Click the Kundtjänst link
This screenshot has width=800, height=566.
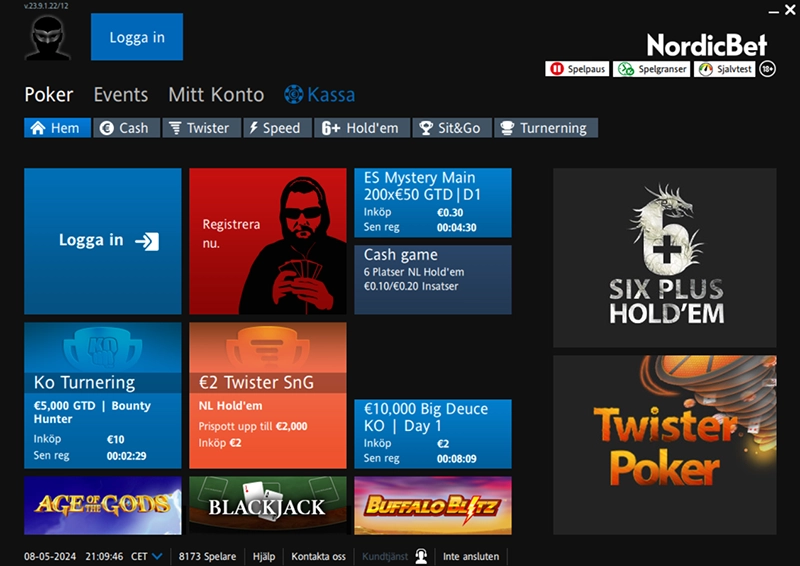pyautogui.click(x=385, y=556)
